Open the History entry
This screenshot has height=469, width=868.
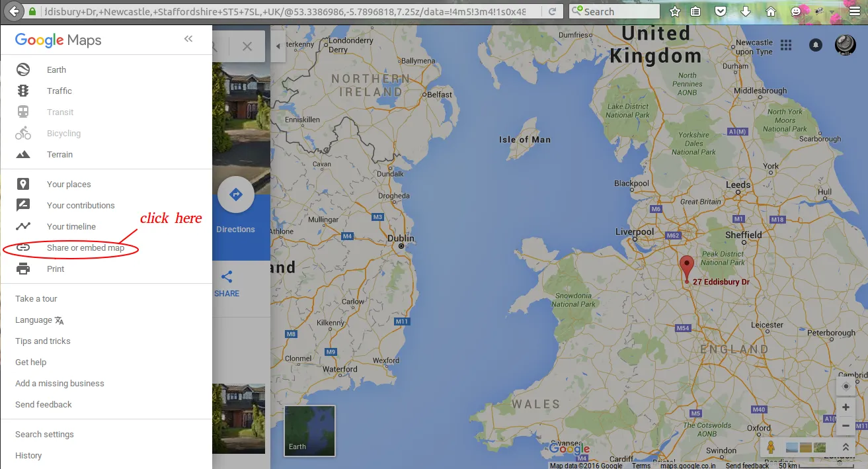click(28, 456)
